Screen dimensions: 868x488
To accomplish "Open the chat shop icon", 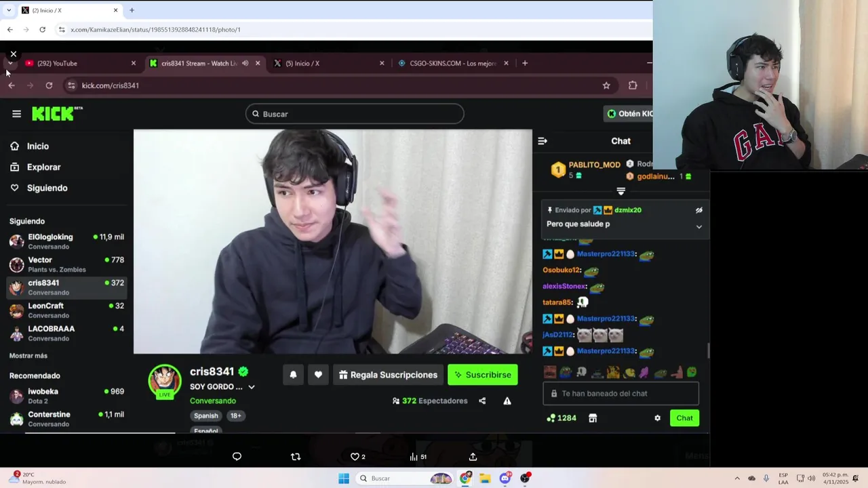I will [593, 418].
